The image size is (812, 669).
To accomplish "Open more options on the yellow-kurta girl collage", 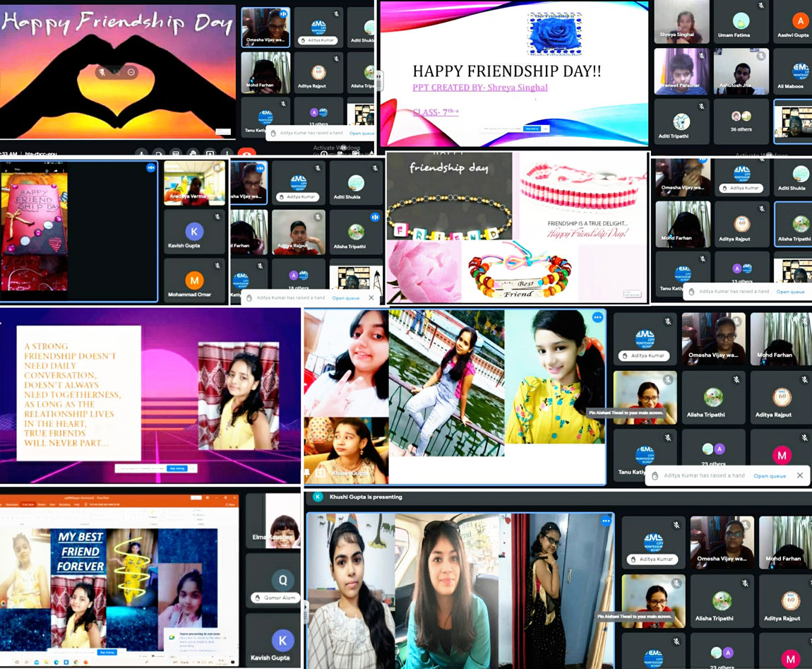I will (x=597, y=317).
